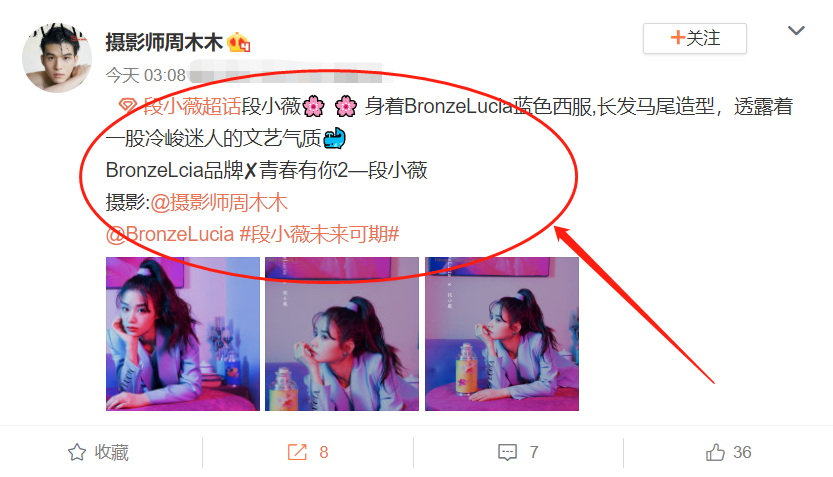Open the @BronzeLucia mention link
This screenshot has width=833, height=477.
(170, 234)
